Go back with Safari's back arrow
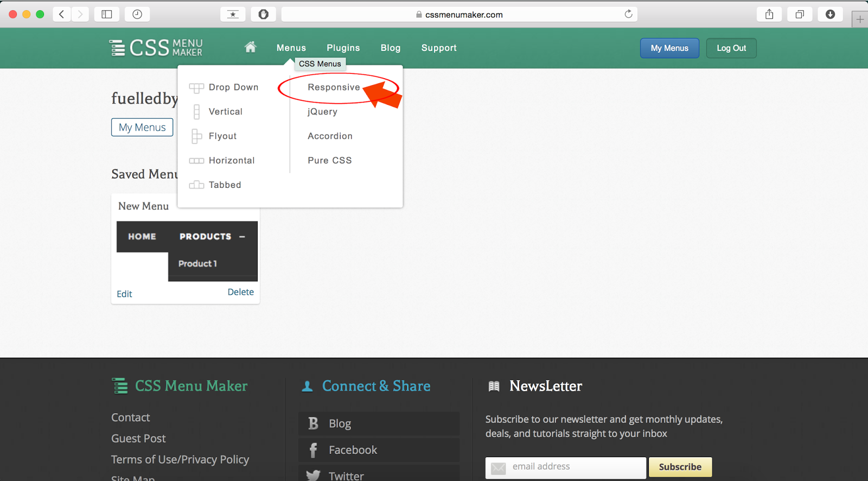 coord(62,15)
